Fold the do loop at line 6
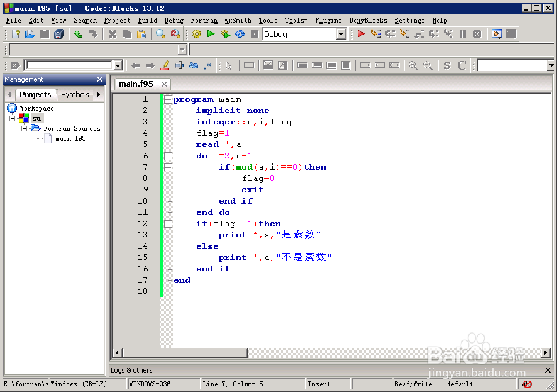 pyautogui.click(x=168, y=156)
